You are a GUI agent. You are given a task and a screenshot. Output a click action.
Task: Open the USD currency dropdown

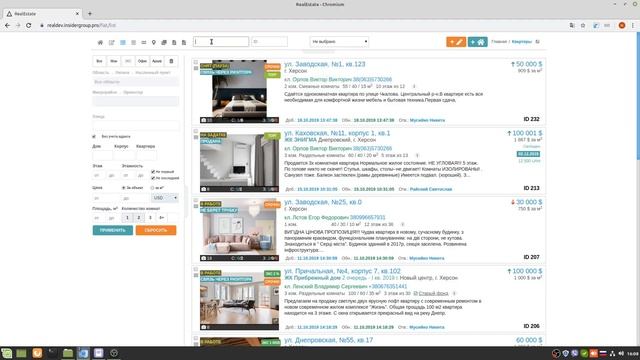point(165,198)
